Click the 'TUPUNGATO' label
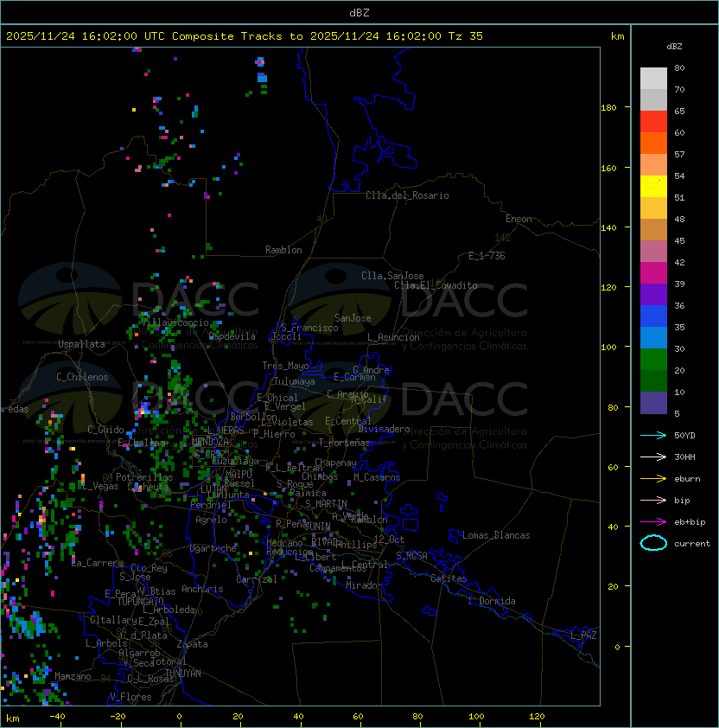Image resolution: width=719 pixels, height=728 pixels. pos(140,601)
